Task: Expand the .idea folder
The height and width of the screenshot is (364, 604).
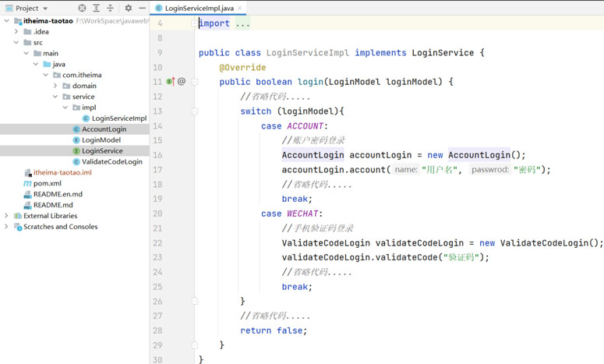Action: click(16, 32)
